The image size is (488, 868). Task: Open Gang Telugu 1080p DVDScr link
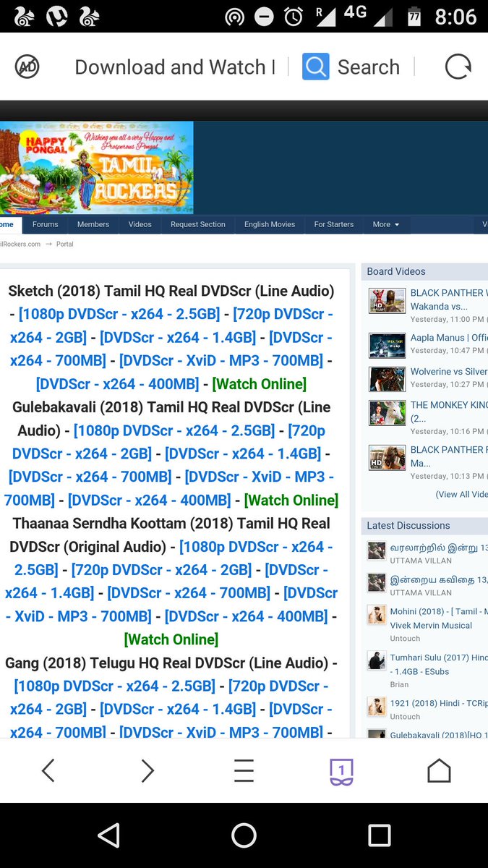pyautogui.click(x=114, y=686)
